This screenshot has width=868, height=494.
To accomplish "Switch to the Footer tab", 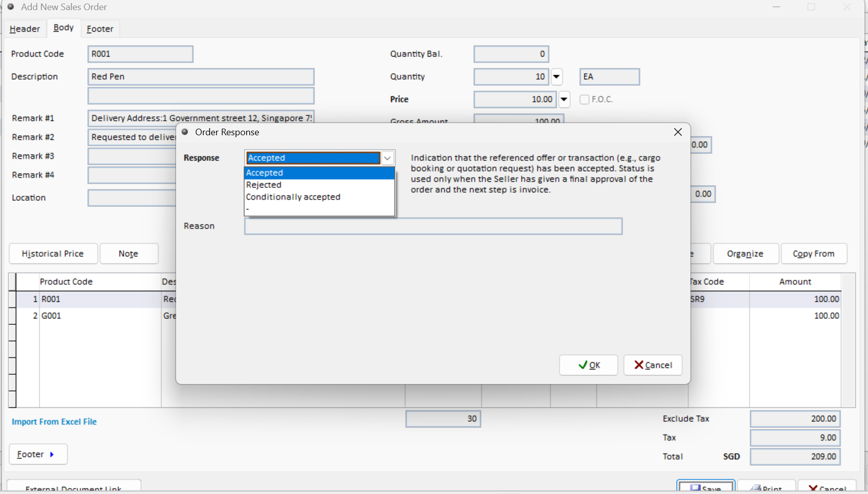I will 100,29.
